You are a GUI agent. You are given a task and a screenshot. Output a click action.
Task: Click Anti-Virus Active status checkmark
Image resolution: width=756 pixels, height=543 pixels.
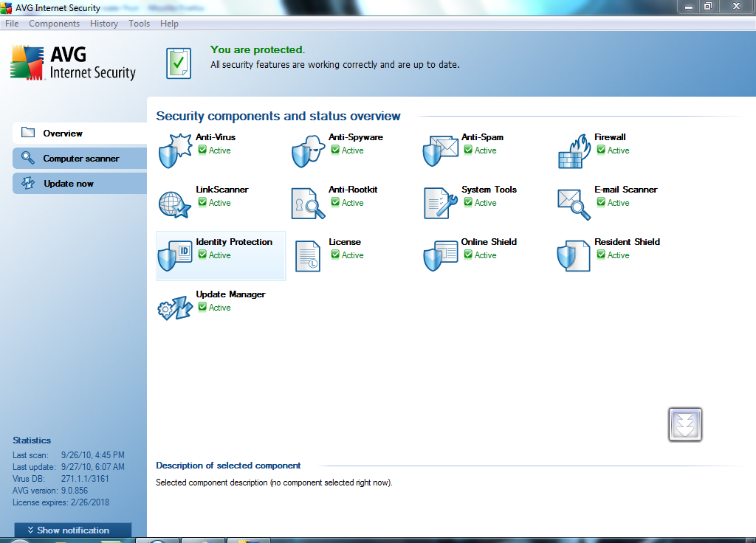[x=202, y=150]
